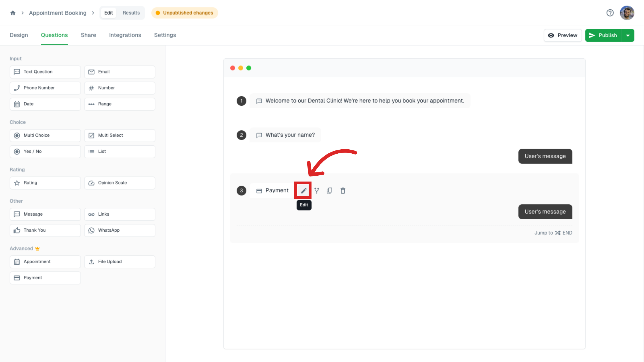Add a File Upload element

(120, 262)
